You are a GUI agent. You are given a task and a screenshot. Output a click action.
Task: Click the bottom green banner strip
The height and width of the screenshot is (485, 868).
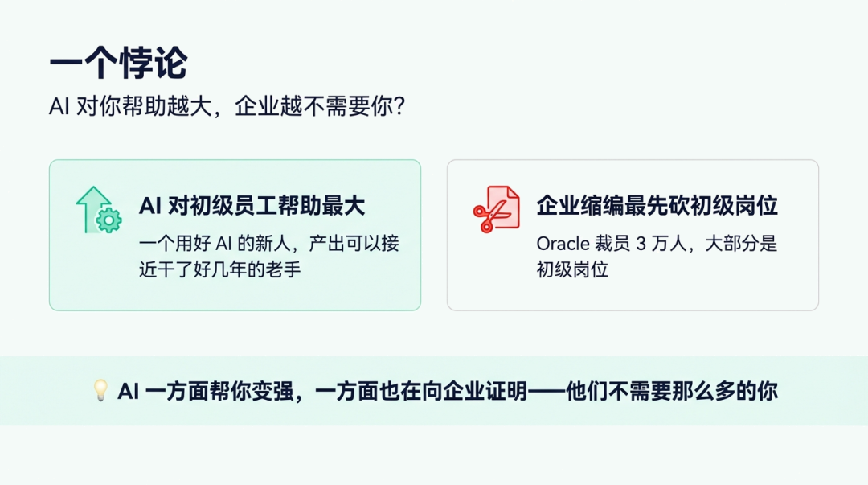pos(434,391)
